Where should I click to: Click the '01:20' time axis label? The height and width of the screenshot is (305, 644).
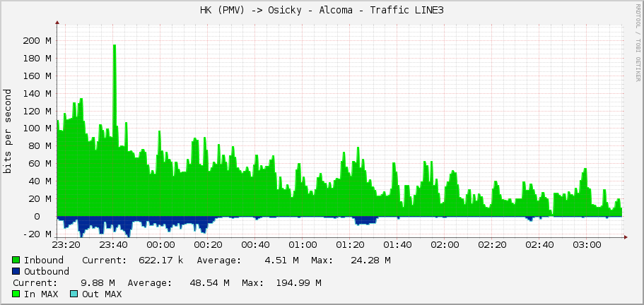350,245
